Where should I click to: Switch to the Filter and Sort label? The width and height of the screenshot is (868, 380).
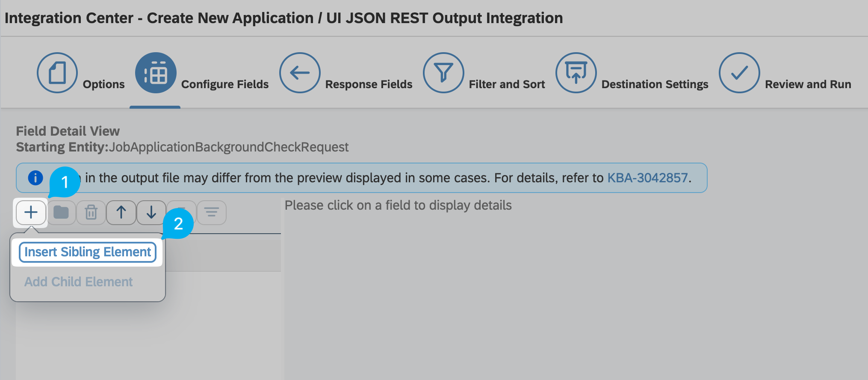pyautogui.click(x=507, y=84)
